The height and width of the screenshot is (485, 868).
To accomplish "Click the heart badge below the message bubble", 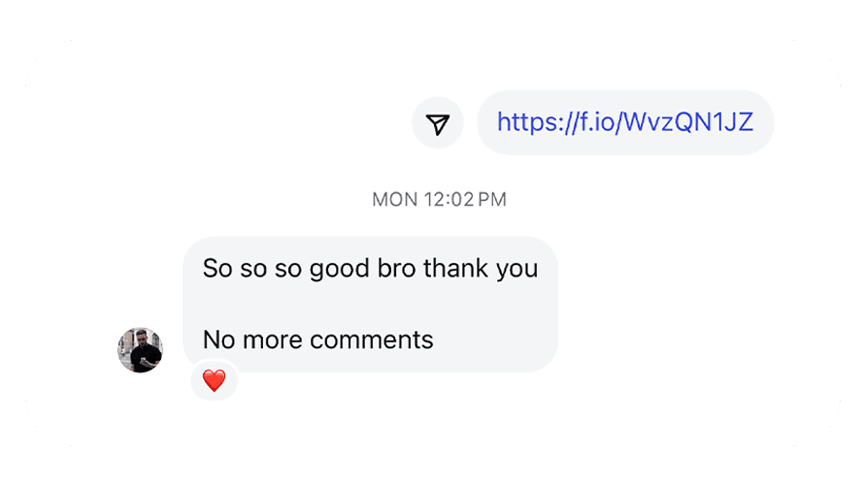I will click(215, 379).
